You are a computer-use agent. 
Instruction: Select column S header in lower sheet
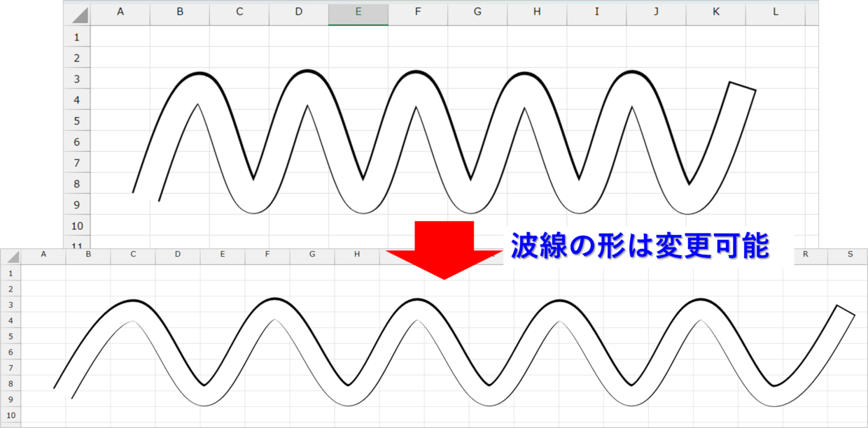click(x=850, y=255)
